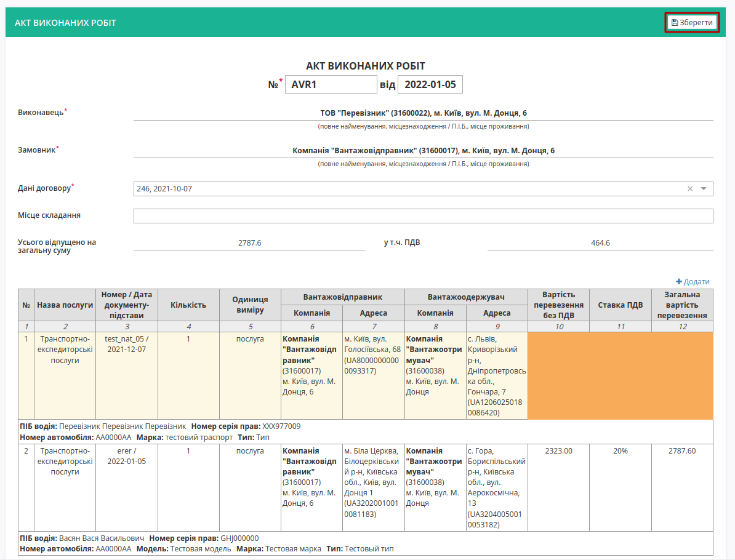Click the Зберегти save button
The image size is (735, 560).
click(692, 23)
